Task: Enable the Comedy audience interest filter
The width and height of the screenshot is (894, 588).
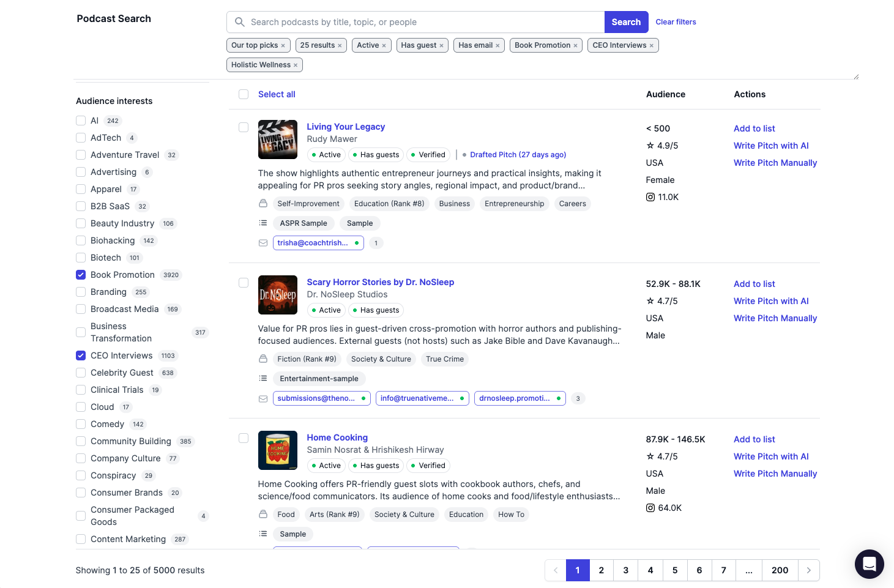Action: pos(81,424)
